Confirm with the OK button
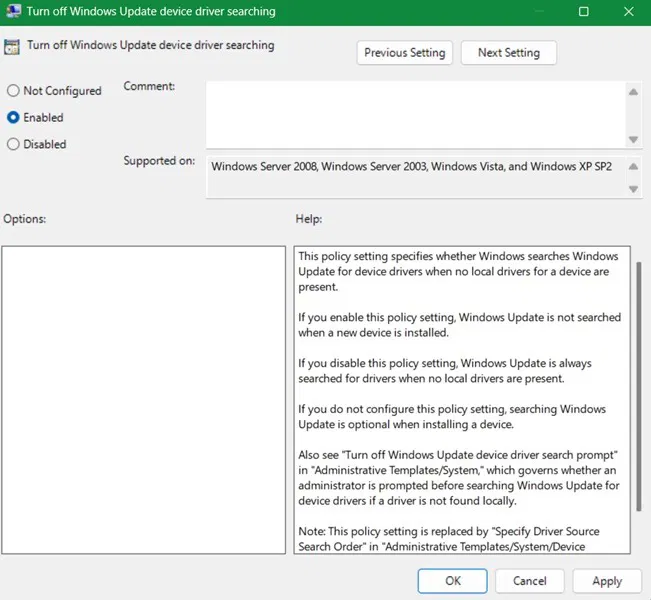This screenshot has height=600, width=651. tap(453, 580)
